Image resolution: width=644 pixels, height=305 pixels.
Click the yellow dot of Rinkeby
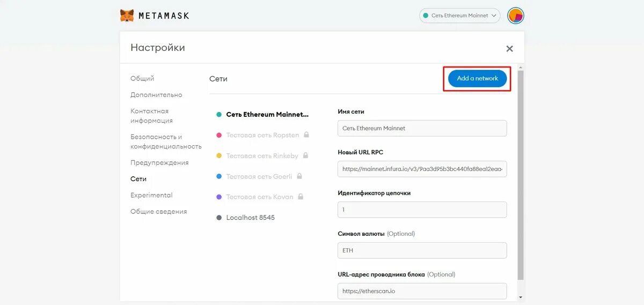219,156
